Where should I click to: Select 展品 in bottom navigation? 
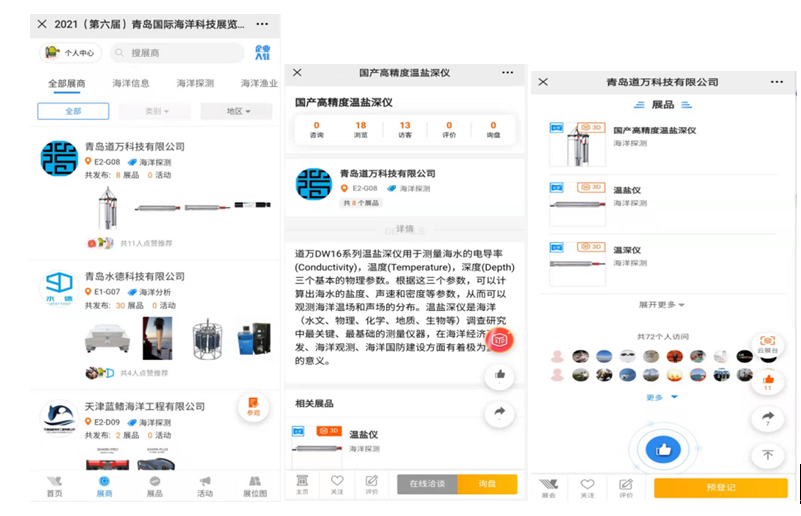pos(155,486)
